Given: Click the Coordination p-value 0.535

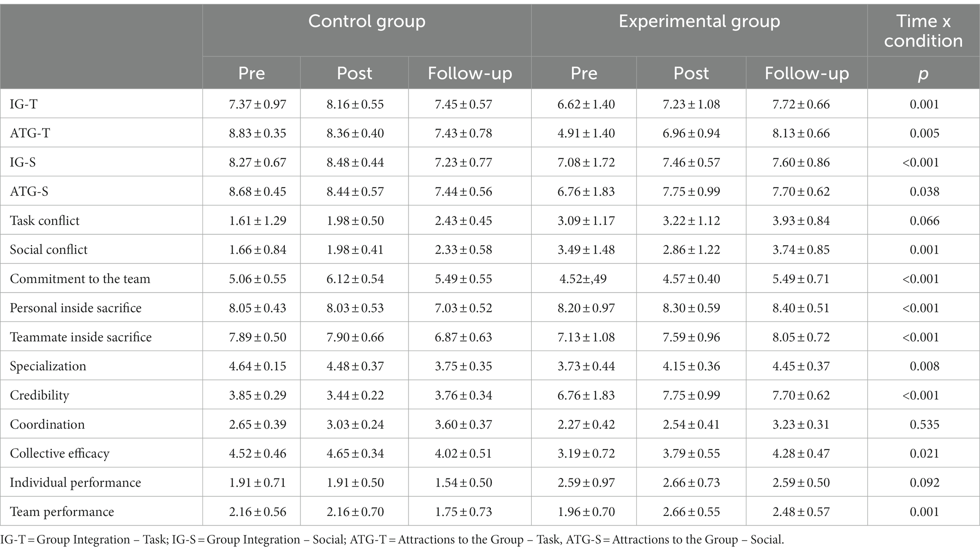Looking at the screenshot, I should click(924, 424).
